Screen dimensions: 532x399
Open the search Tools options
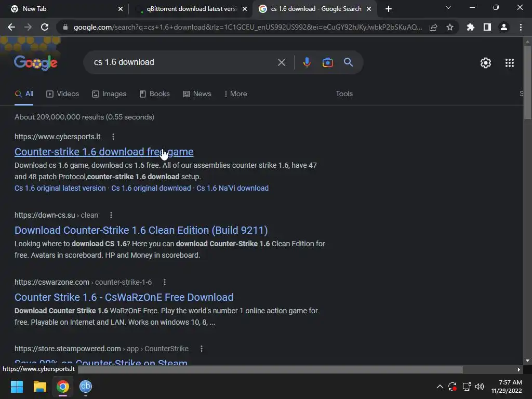tap(344, 94)
